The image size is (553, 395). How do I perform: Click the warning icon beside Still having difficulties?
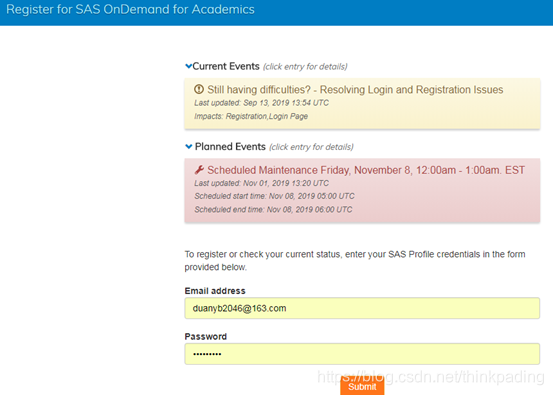pyautogui.click(x=199, y=89)
